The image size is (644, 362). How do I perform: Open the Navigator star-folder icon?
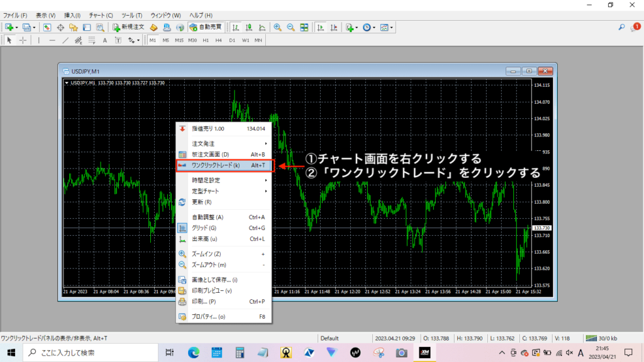point(74,28)
